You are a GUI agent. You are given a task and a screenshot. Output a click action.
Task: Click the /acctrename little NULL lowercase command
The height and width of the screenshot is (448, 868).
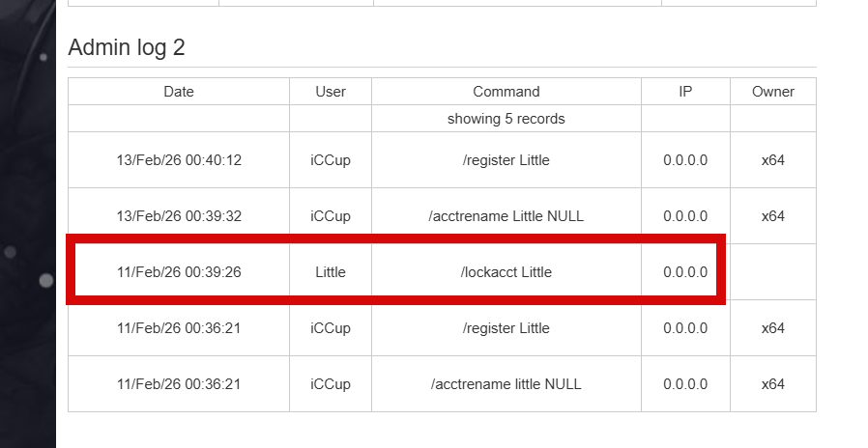coord(506,384)
